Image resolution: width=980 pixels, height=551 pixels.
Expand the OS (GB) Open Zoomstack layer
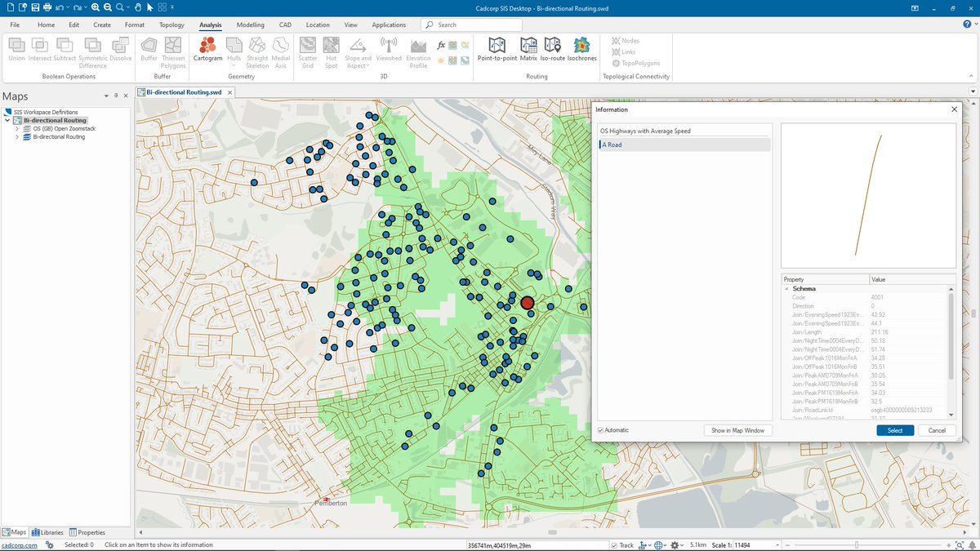[x=17, y=129]
